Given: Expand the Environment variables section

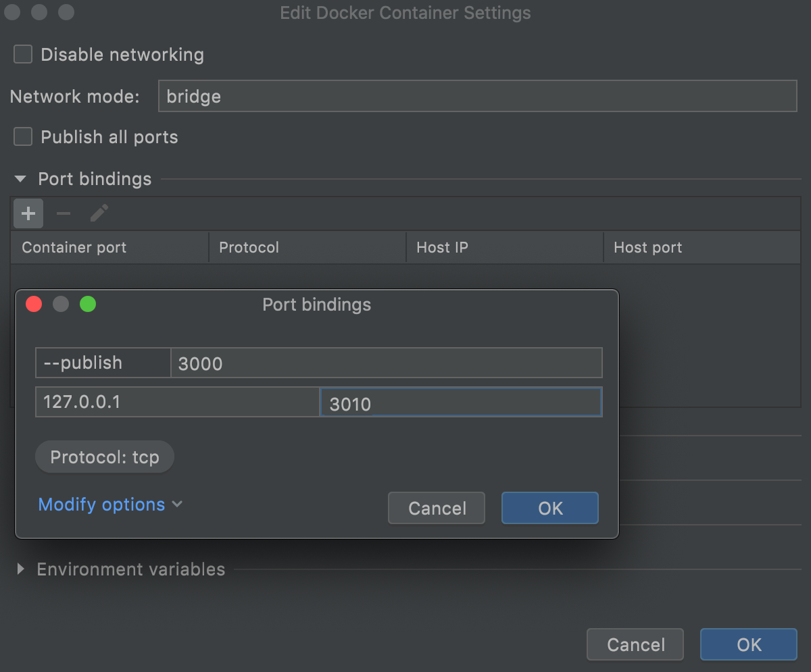Looking at the screenshot, I should click(21, 569).
